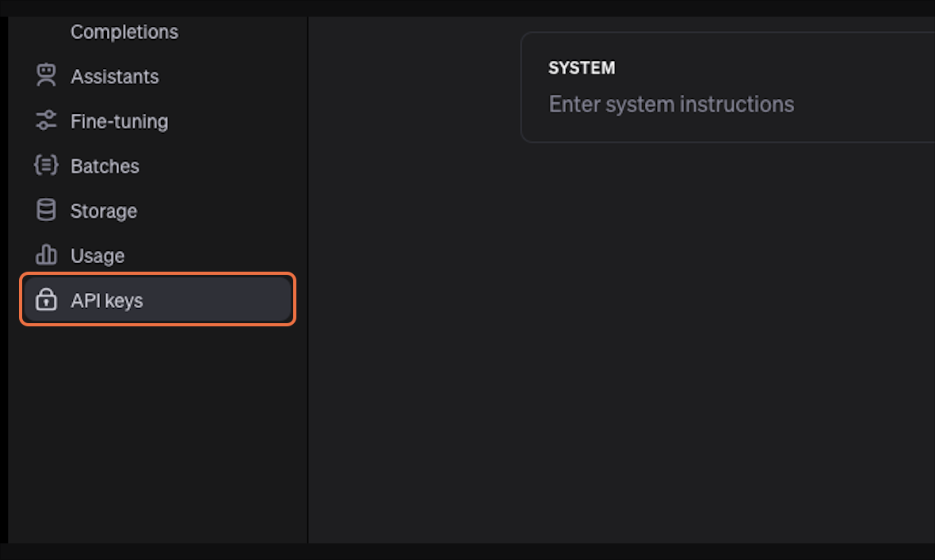Focus the Enter system instructions placeholder text

[x=671, y=104]
